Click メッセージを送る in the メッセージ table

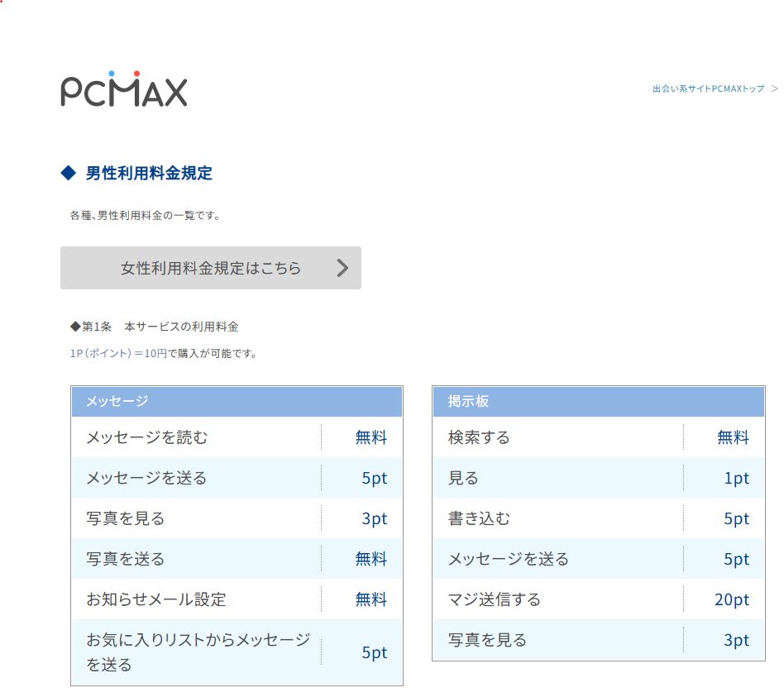coord(147,478)
